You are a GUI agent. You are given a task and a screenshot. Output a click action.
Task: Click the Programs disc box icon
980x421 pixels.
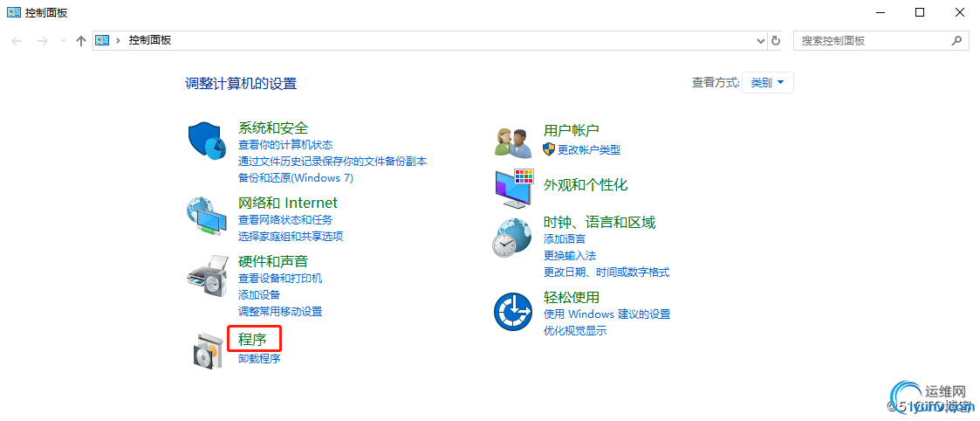pyautogui.click(x=207, y=349)
